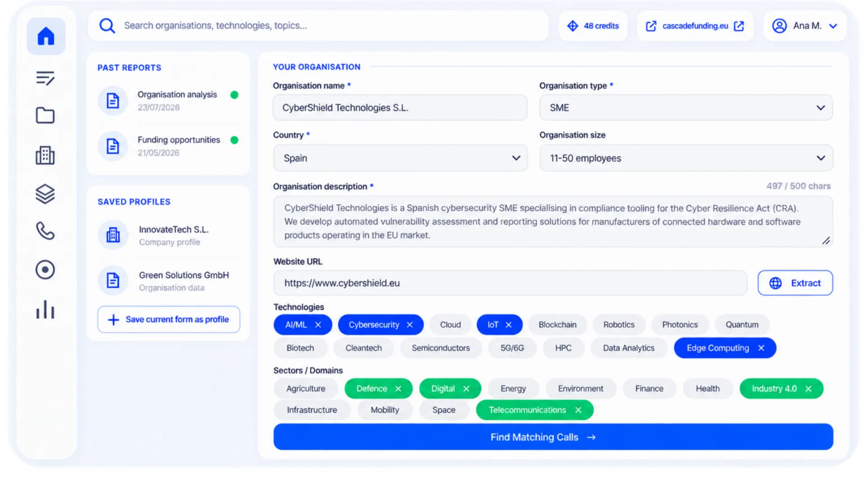Click Find Matching Calls button
This screenshot has height=477, width=868.
coord(553,437)
